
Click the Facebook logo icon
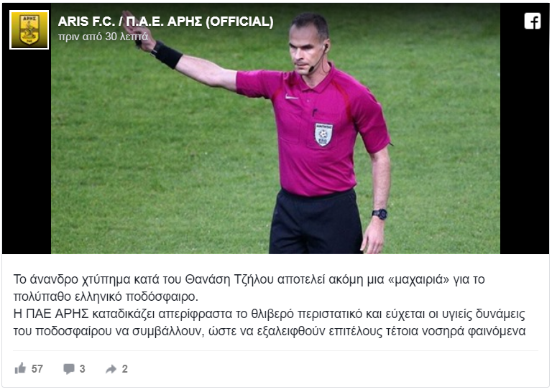coord(533,21)
